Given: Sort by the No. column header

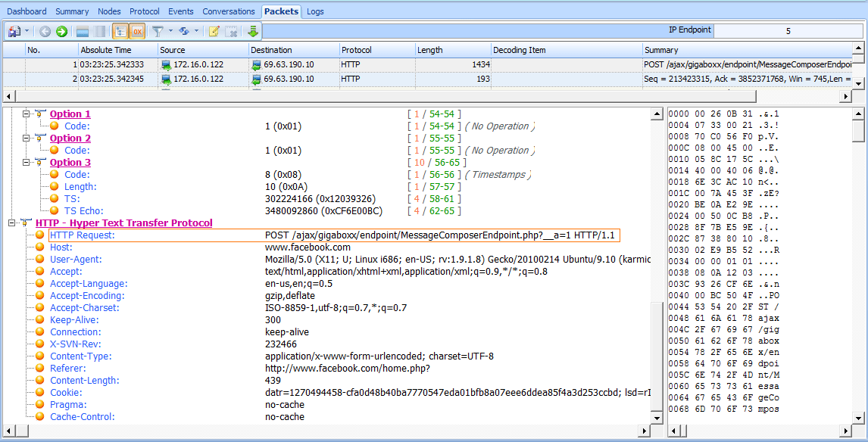Looking at the screenshot, I should tap(51, 51).
